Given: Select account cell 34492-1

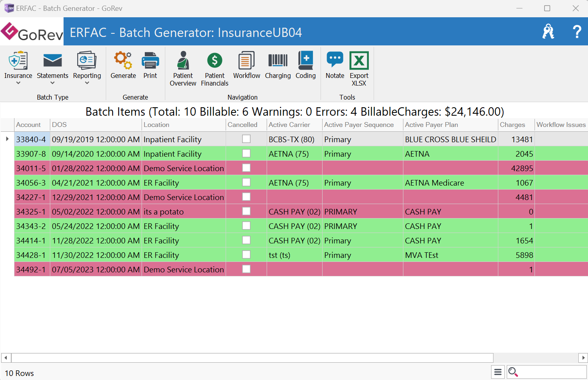Looking at the screenshot, I should pos(32,270).
